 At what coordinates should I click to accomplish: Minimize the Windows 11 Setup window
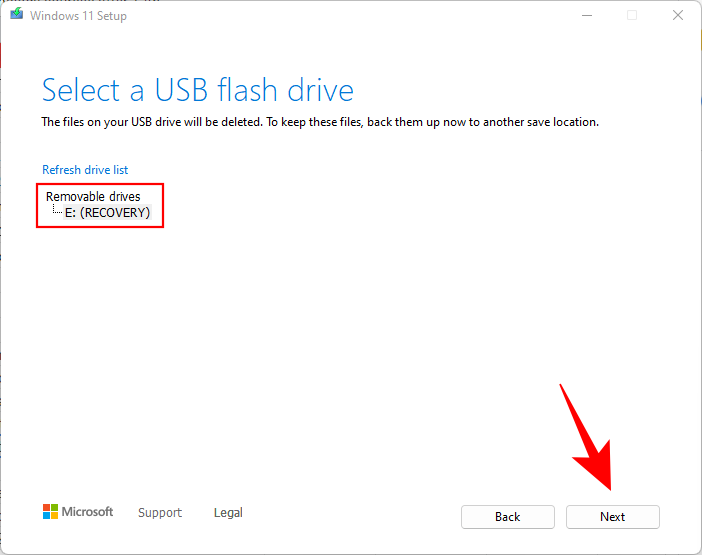[x=584, y=16]
